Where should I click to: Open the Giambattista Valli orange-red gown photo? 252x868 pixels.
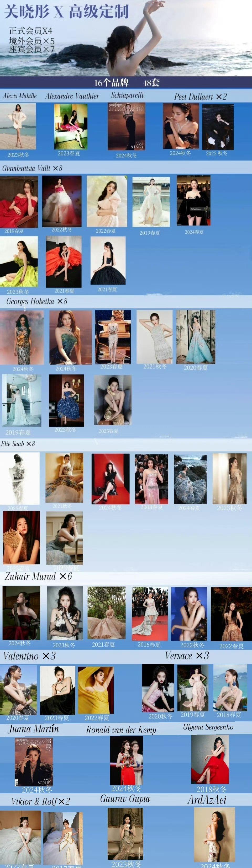click(x=64, y=262)
